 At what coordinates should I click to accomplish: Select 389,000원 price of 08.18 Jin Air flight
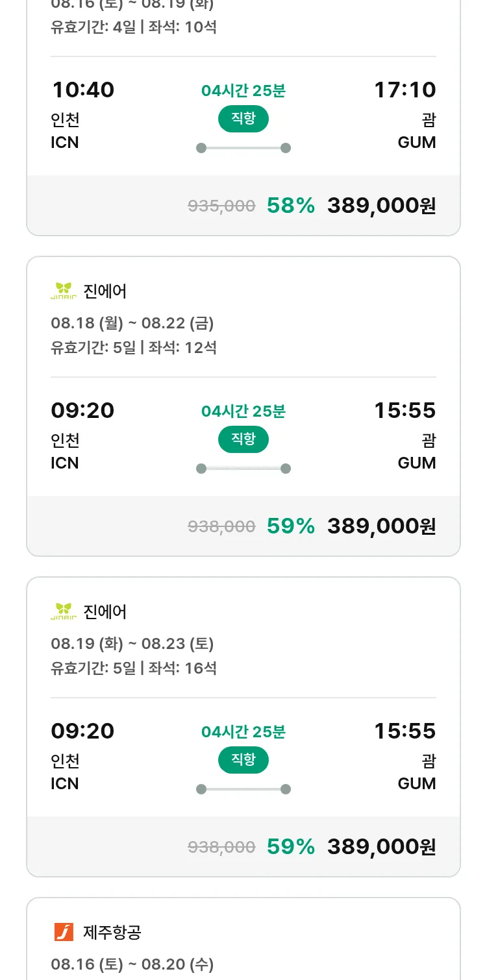point(381,526)
